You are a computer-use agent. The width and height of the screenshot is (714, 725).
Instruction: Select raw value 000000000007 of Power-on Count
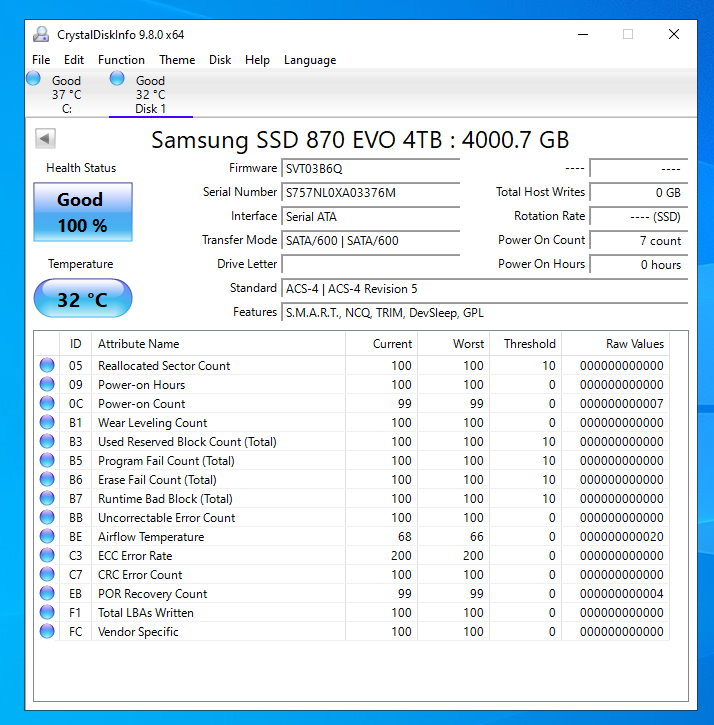[622, 403]
